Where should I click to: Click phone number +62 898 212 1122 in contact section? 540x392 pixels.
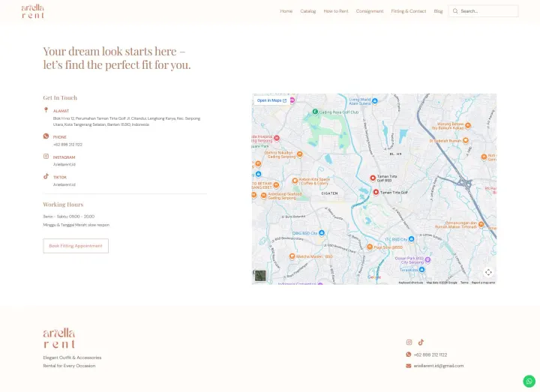pyautogui.click(x=67, y=145)
